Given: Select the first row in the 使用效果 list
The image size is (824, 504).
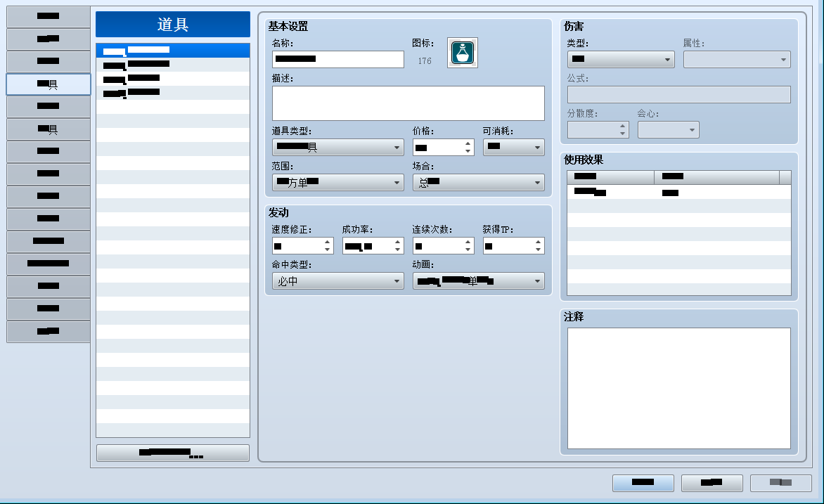Looking at the screenshot, I should pos(679,192).
